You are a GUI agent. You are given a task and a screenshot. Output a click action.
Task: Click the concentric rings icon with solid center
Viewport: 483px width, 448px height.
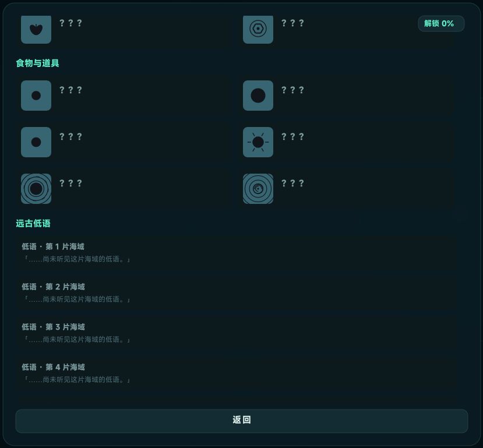point(36,189)
